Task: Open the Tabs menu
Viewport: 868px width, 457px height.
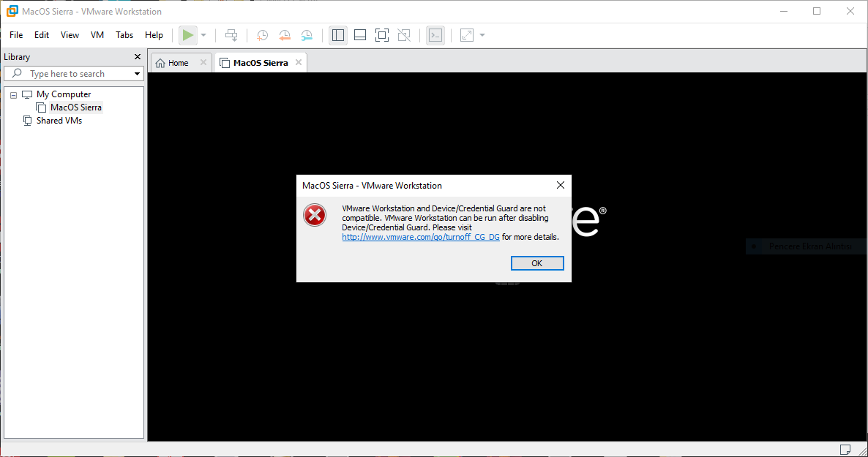Action: pyautogui.click(x=124, y=35)
